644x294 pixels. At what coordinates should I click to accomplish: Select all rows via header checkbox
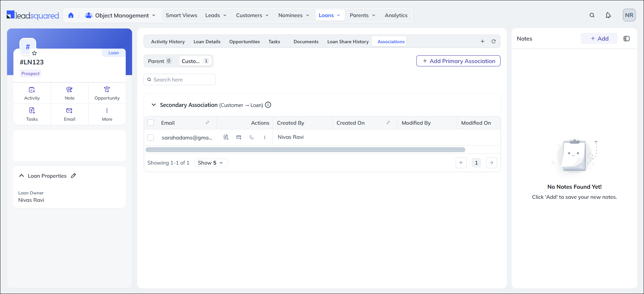point(151,123)
